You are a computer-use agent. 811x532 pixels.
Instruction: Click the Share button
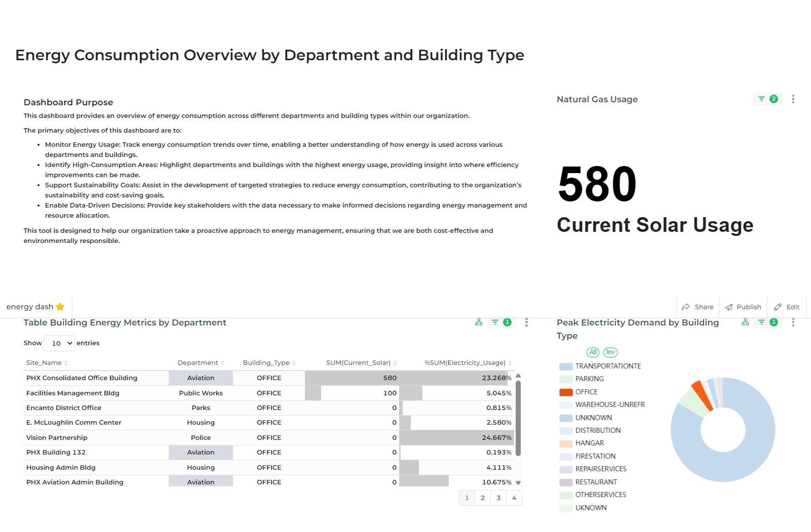click(698, 307)
